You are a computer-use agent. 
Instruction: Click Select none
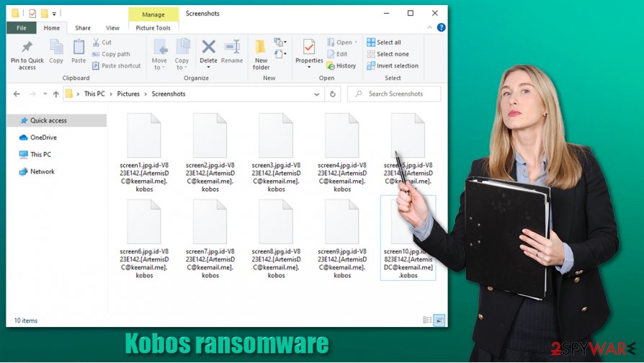[x=388, y=54]
